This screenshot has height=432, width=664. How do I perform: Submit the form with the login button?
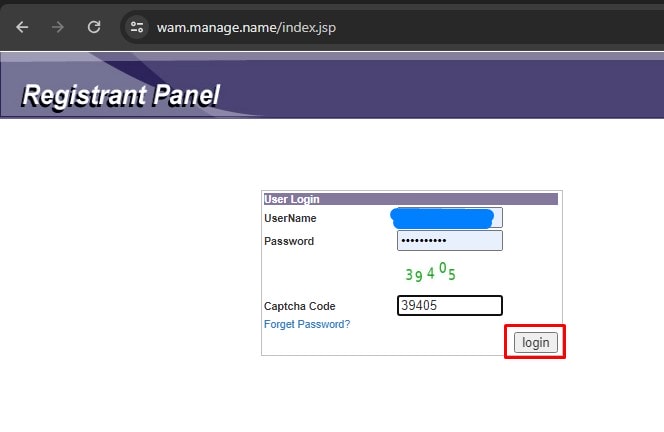click(x=536, y=342)
